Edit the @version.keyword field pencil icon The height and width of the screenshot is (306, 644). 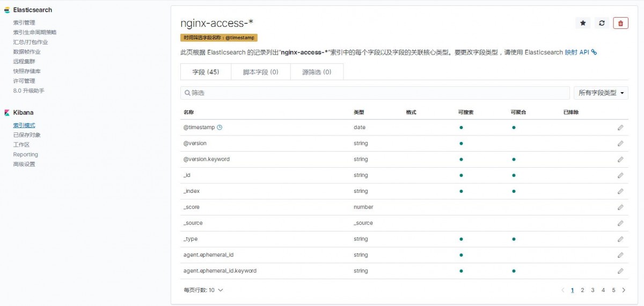620,159
